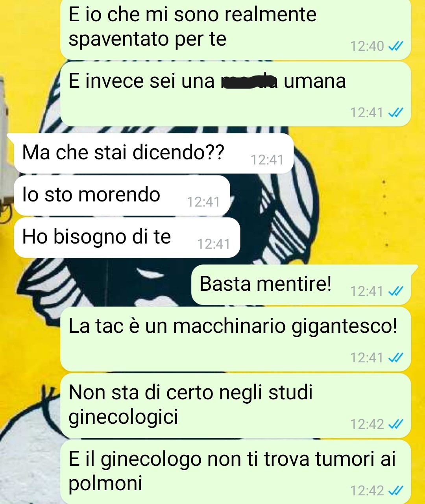This screenshot has height=504, width=425.
Task: Click the blacked-out censored word in message
Action: 249,81
